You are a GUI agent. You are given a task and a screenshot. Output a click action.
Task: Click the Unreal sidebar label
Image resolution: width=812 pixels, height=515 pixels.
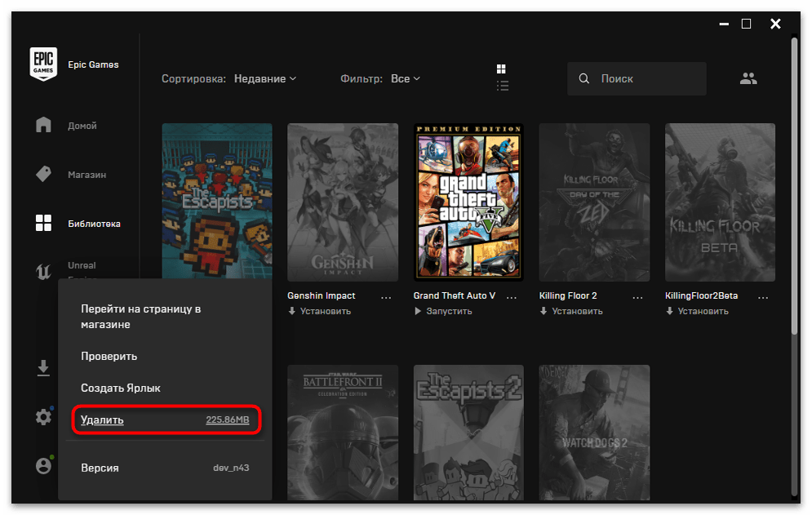[x=82, y=265]
